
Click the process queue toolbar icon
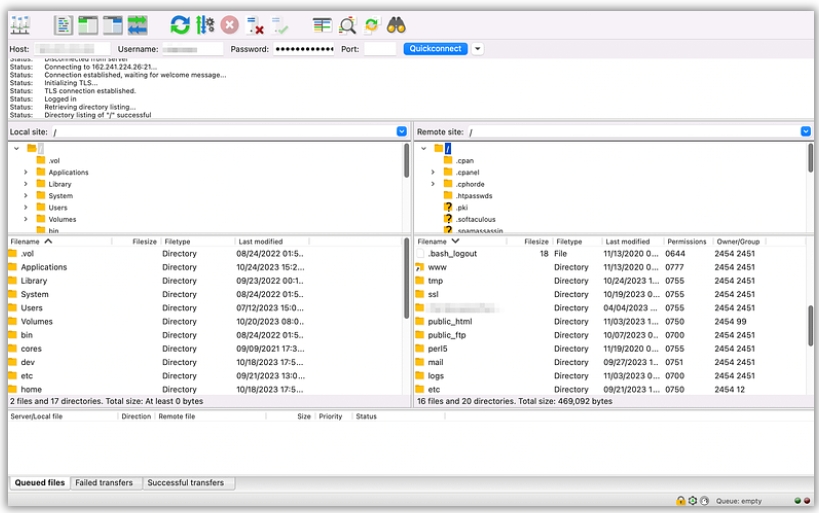205,25
